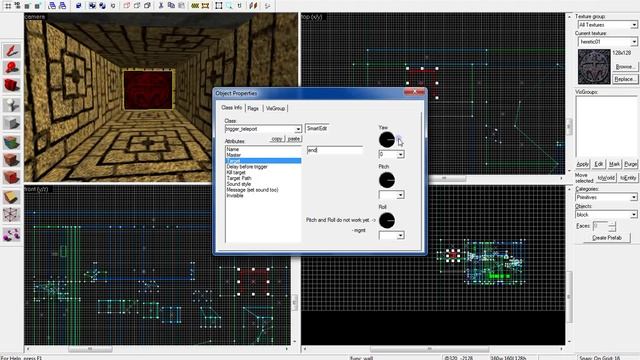
Task: Click the larger grid size icon
Action: tap(38, 5)
